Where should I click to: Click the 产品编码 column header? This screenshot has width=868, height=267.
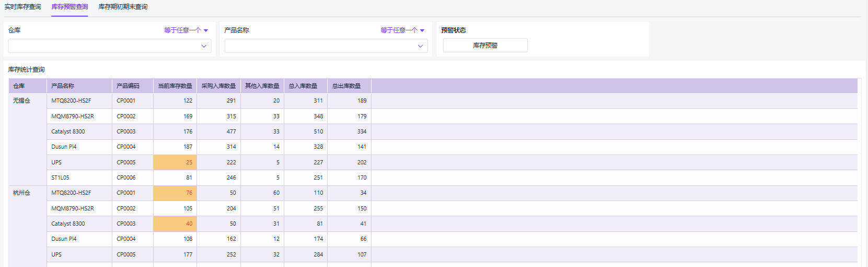(133, 86)
